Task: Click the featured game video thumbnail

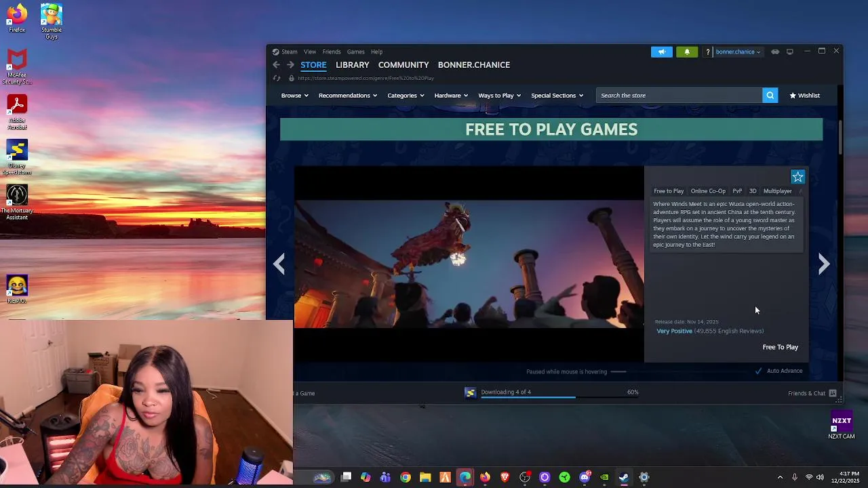Action: (x=469, y=264)
